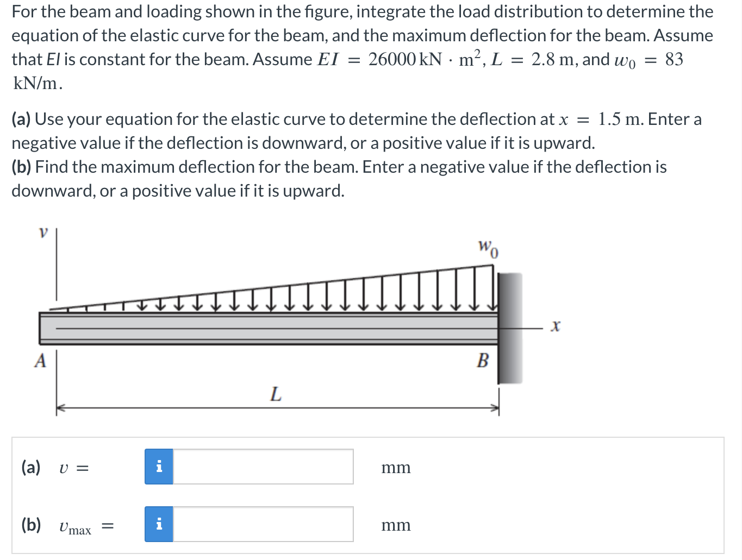
Task: Click the mm unit label after field (b)
Action: [395, 525]
